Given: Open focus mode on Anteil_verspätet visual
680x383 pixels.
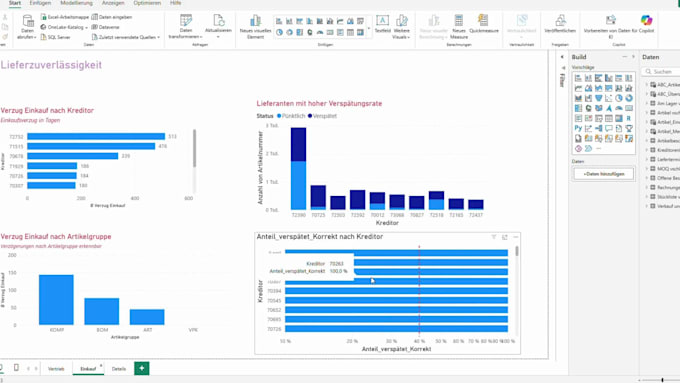Looking at the screenshot, I should pyautogui.click(x=505, y=237).
